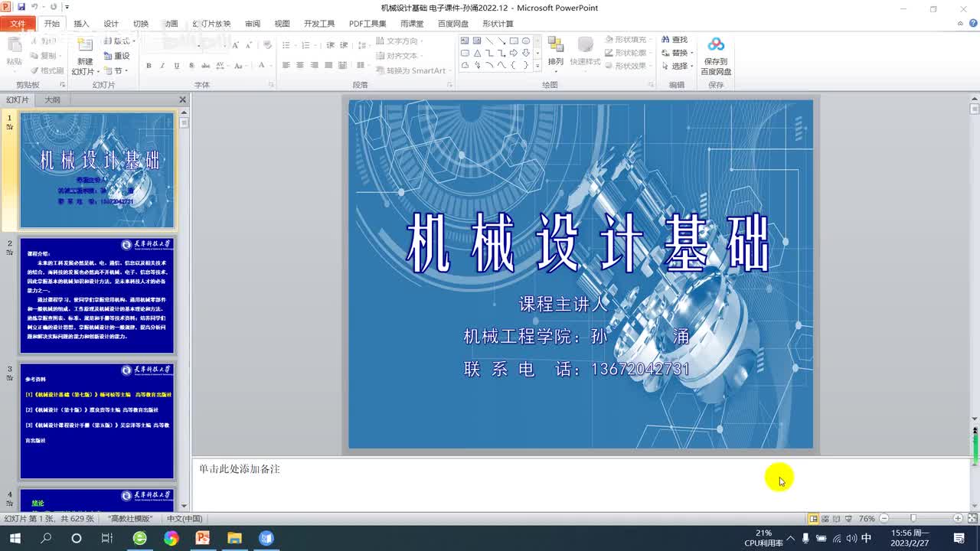Screen dimensions: 980x551
Task: Switch to the Insert (插入) tab
Action: point(81,24)
